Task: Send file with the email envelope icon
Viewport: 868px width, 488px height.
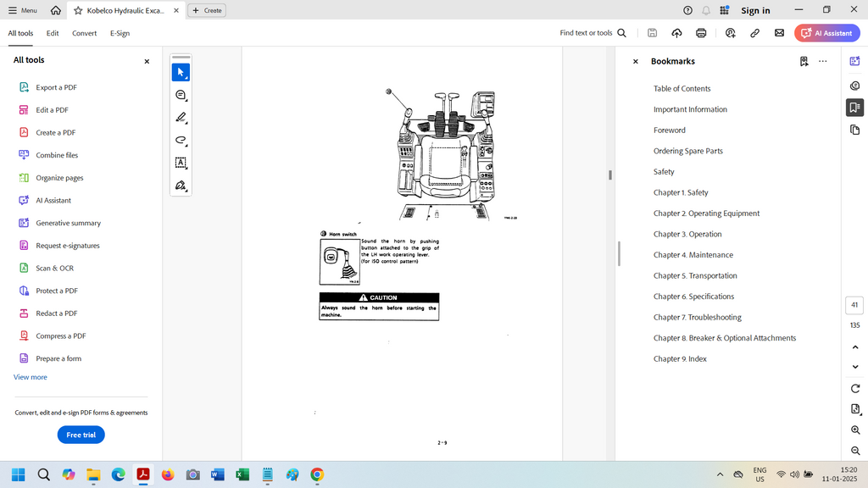Action: 779,33
